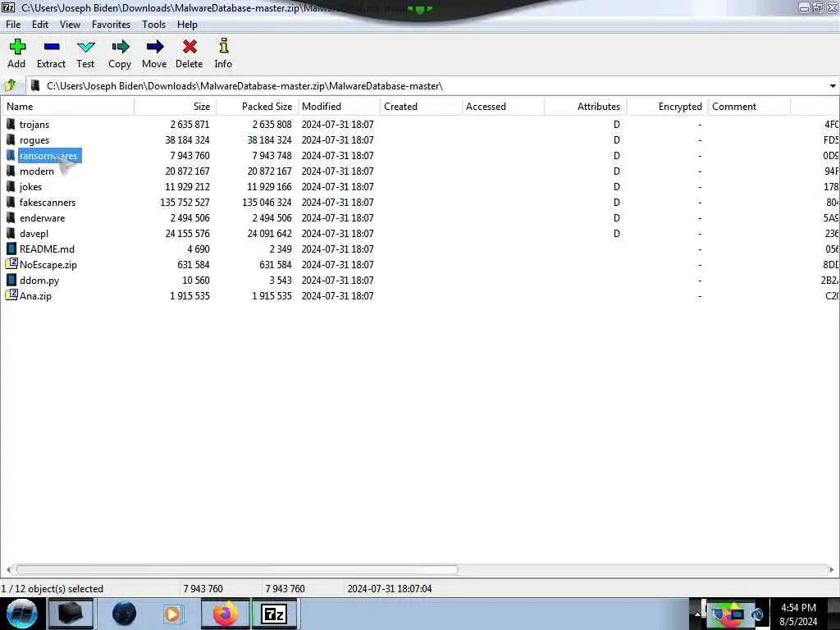
Task: Go up one folder level icon
Action: [10, 85]
